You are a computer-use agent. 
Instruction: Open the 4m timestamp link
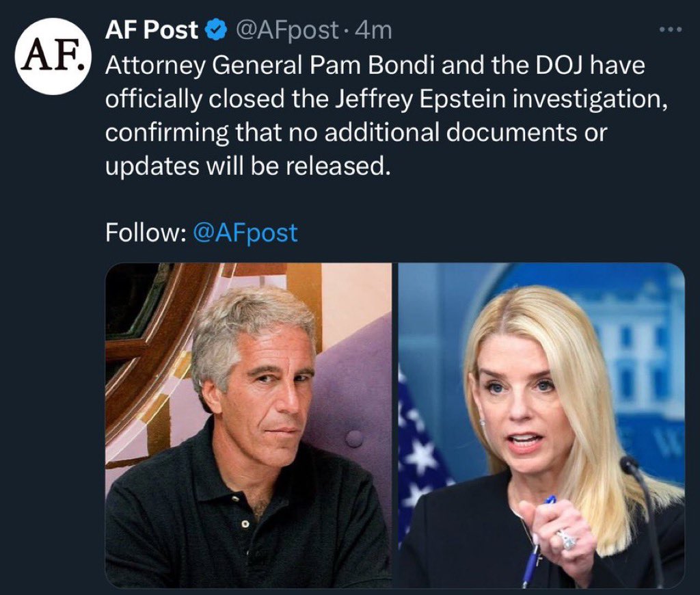point(377,30)
